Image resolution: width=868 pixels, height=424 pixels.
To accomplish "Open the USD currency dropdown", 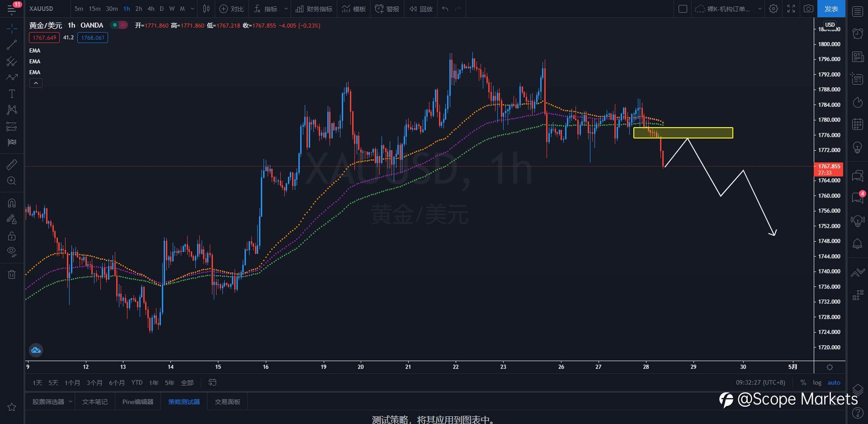I will coord(830,25).
